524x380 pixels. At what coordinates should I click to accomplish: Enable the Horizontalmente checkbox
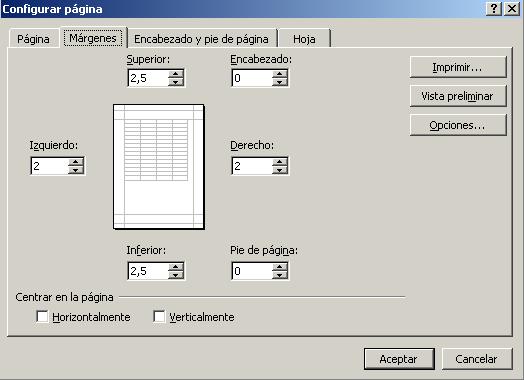point(42,316)
